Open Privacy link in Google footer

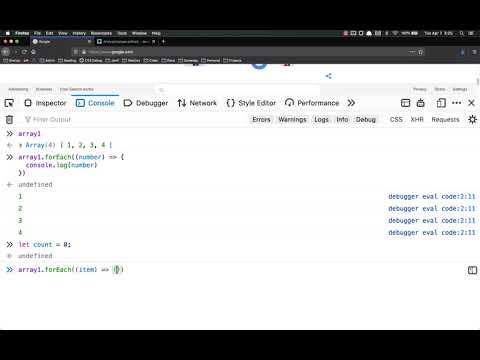coord(420,89)
